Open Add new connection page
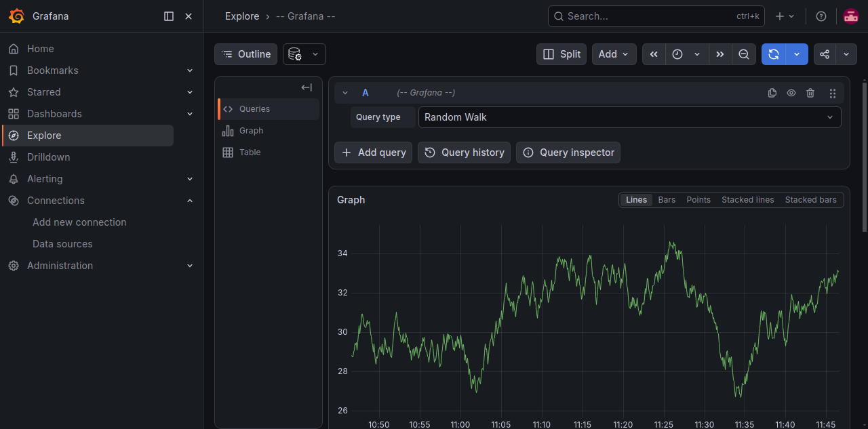The height and width of the screenshot is (429, 868). pyautogui.click(x=79, y=222)
